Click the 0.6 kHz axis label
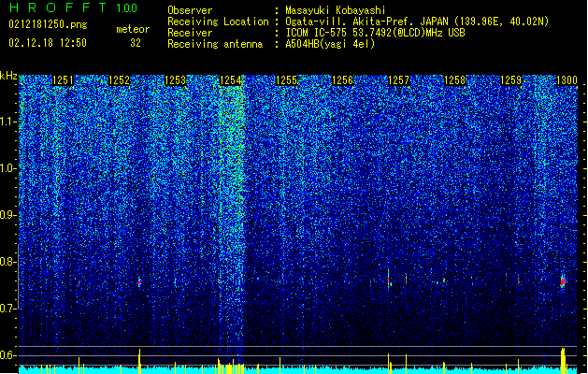This screenshot has width=588, height=374. (8, 355)
